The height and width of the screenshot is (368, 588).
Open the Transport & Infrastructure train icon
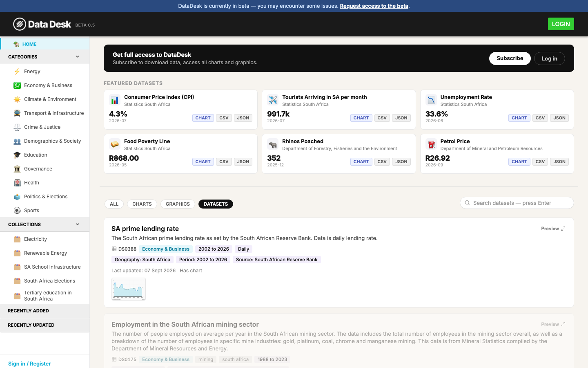[17, 113]
